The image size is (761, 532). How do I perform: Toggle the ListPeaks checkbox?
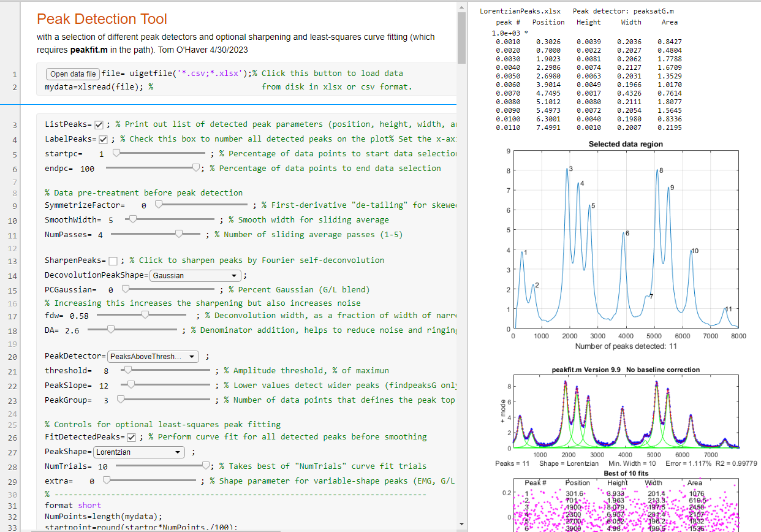tap(99, 125)
